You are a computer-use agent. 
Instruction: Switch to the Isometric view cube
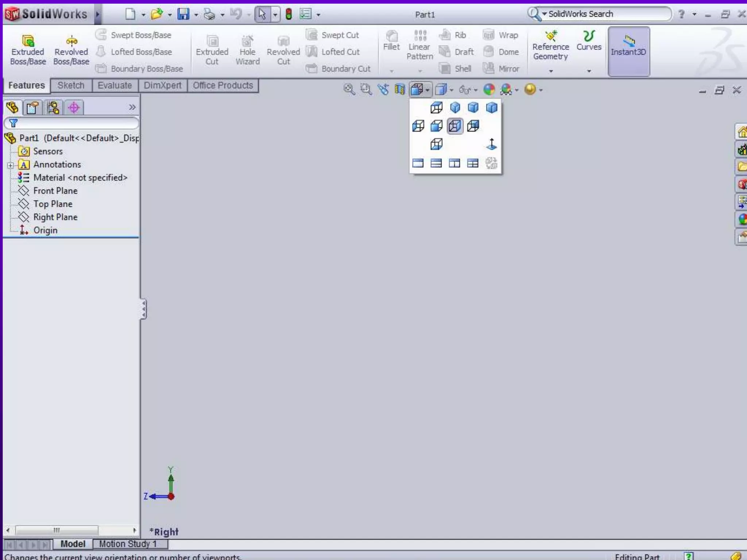[x=455, y=108]
